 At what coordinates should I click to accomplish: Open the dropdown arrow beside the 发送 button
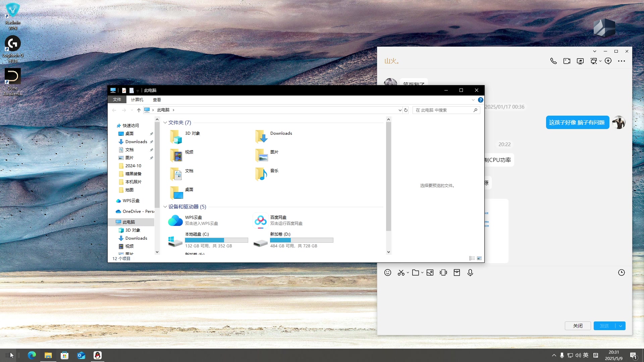click(x=621, y=326)
